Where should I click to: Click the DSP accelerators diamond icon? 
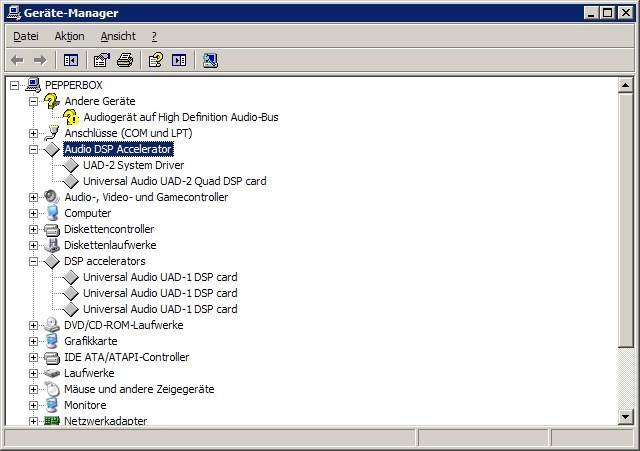(x=52, y=261)
